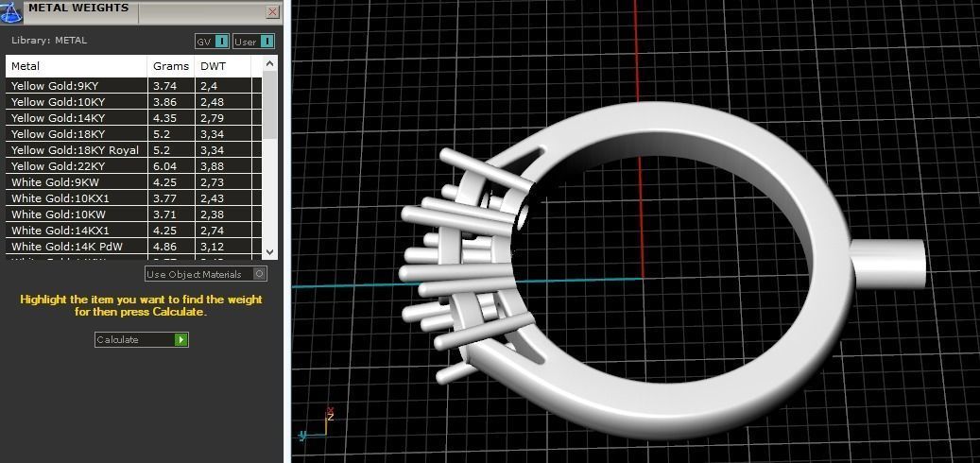Viewport: 980px width, 463px height.
Task: Click the 6.04 grams value
Action: coord(164,166)
